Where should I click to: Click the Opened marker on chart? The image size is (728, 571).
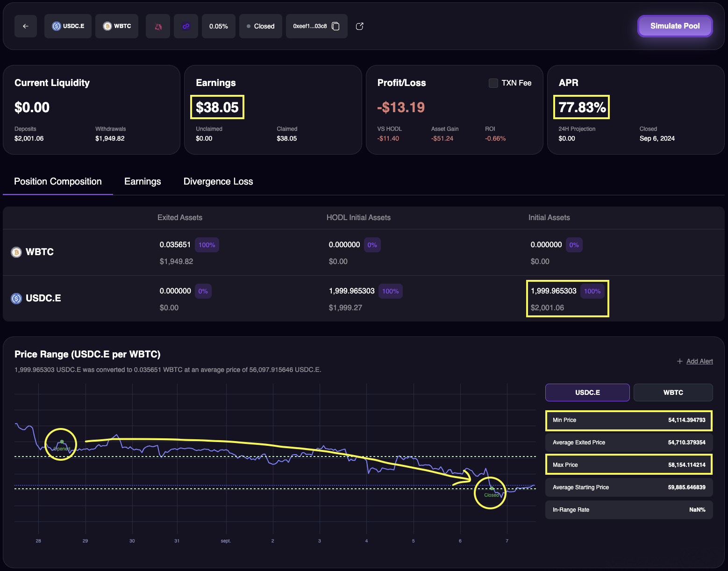pyautogui.click(x=62, y=442)
